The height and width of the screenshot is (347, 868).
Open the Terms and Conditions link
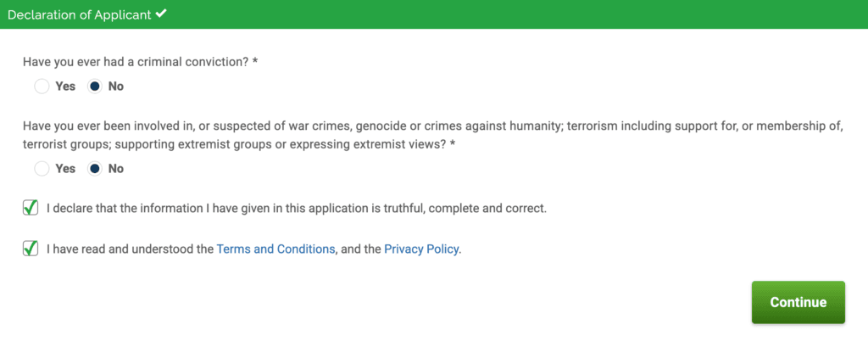275,249
